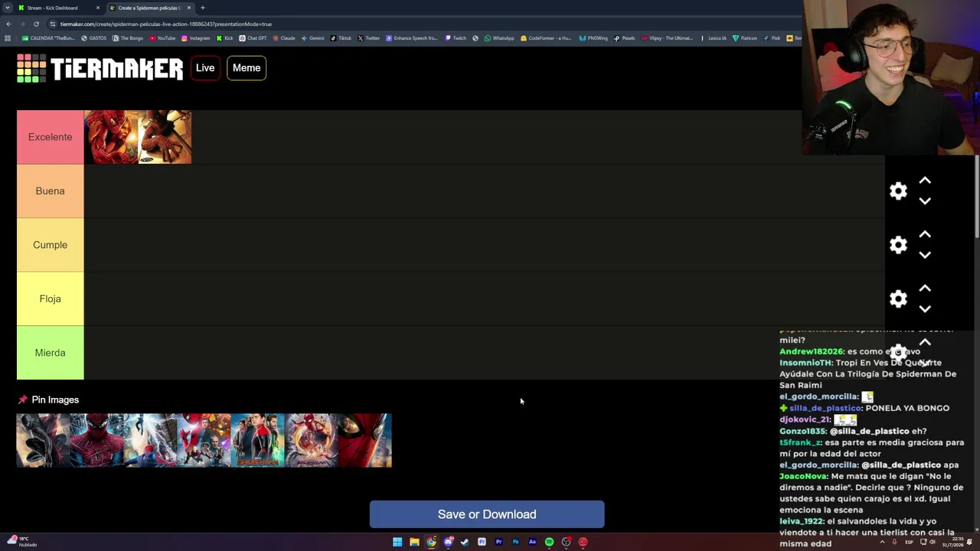The height and width of the screenshot is (551, 980).
Task: Open the Twitter bookmark
Action: [369, 38]
